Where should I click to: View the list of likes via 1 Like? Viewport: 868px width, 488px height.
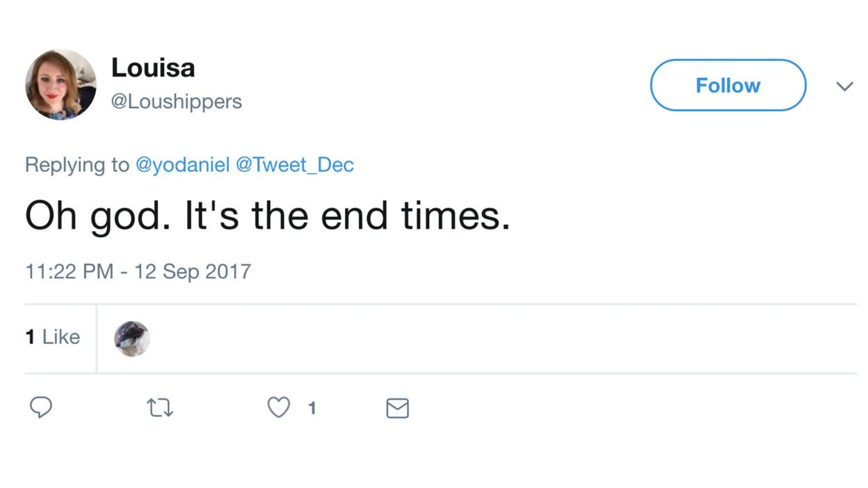point(52,337)
